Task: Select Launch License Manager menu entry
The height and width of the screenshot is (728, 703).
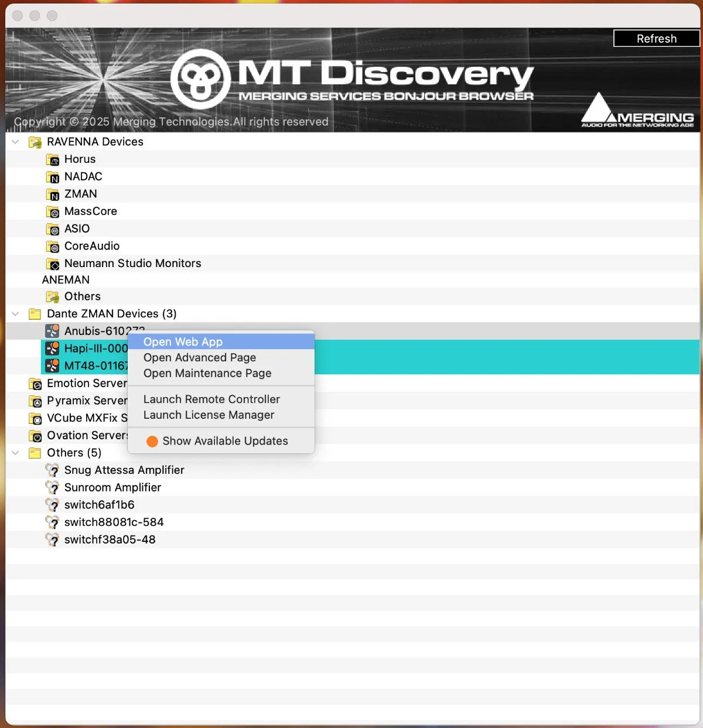Action: [x=221, y=415]
